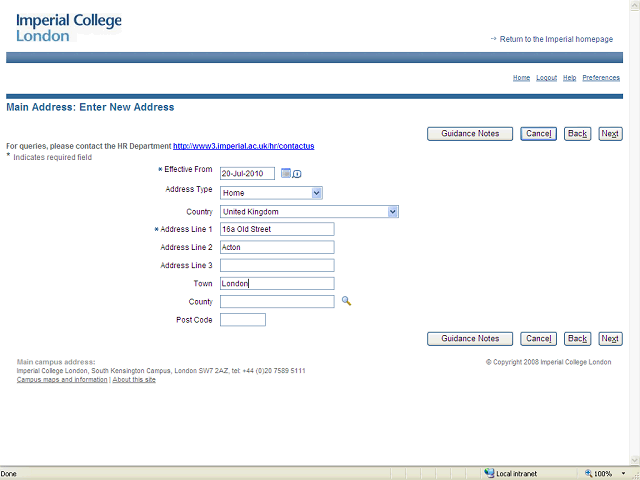This screenshot has height=480, width=640.
Task: Select Preferences in the top navigation
Action: tap(601, 78)
